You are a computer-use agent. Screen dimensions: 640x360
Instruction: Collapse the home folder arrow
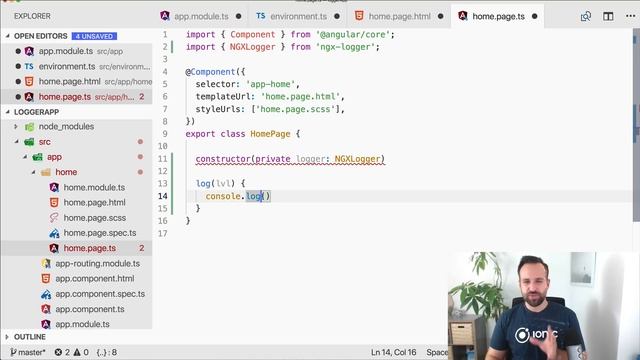[x=33, y=172]
